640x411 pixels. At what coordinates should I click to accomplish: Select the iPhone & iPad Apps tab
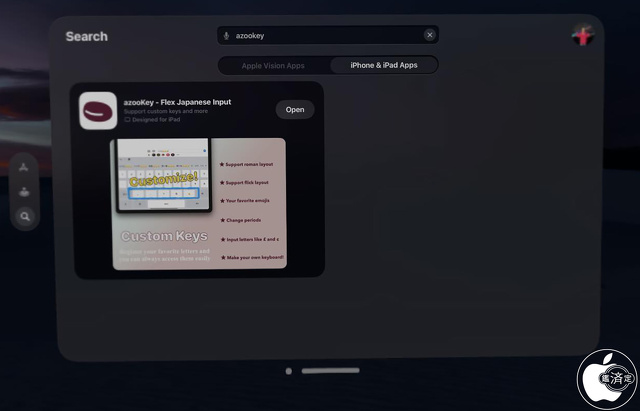(384, 66)
